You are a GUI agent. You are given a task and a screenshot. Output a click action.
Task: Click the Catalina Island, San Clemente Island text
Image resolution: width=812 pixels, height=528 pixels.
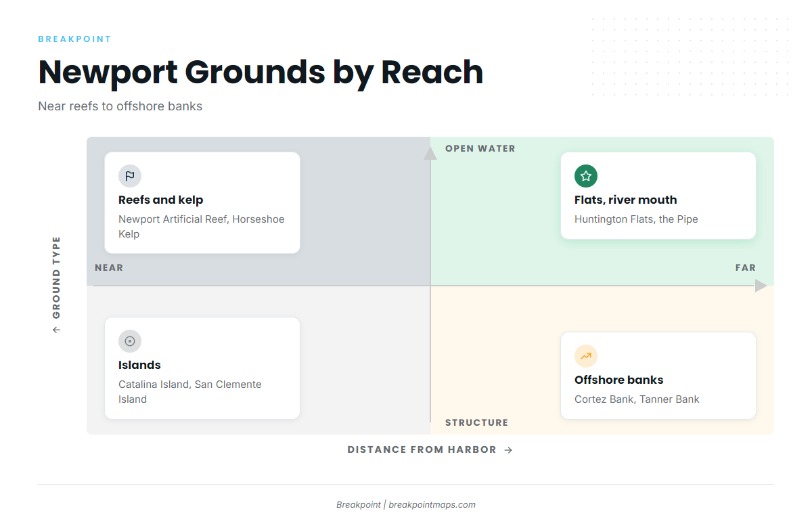tap(190, 392)
